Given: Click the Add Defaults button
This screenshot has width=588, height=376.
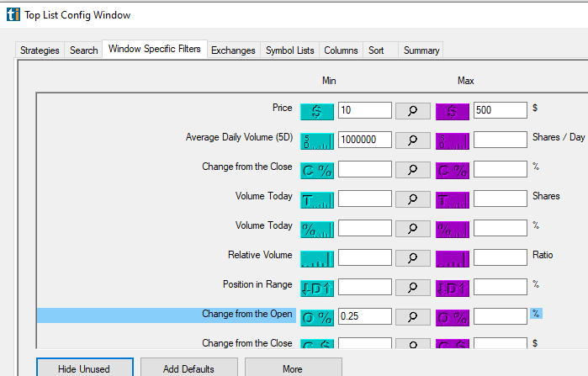Looking at the screenshot, I should click(x=189, y=368).
